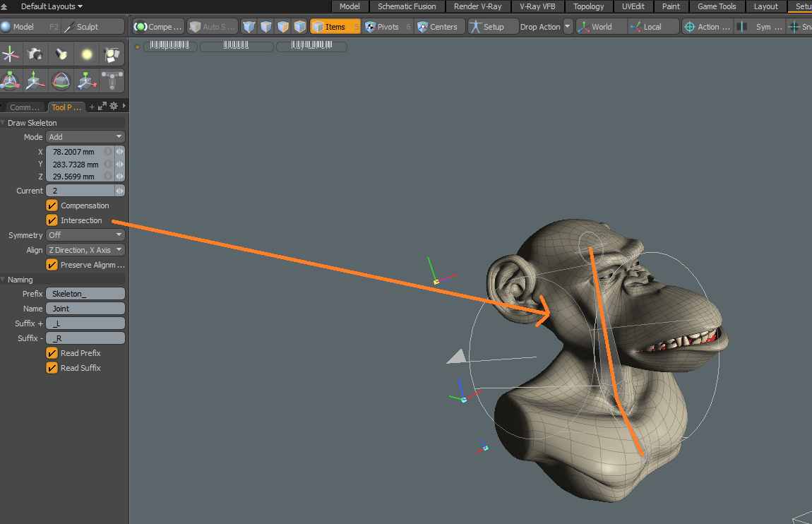Screen dimensions: 812x524
Task: Disable the Read Prefix checkbox
Action: tap(52, 353)
